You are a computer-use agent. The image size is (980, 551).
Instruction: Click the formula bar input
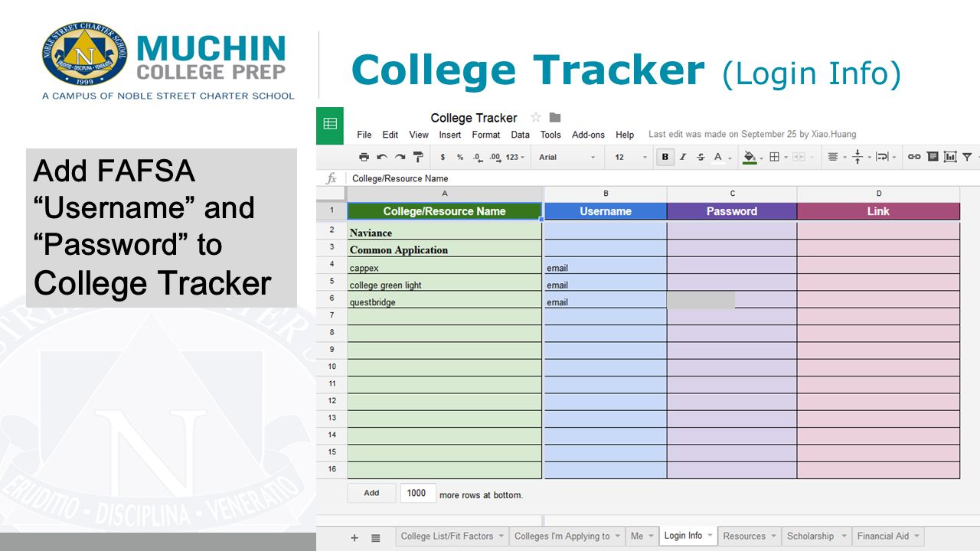[662, 178]
